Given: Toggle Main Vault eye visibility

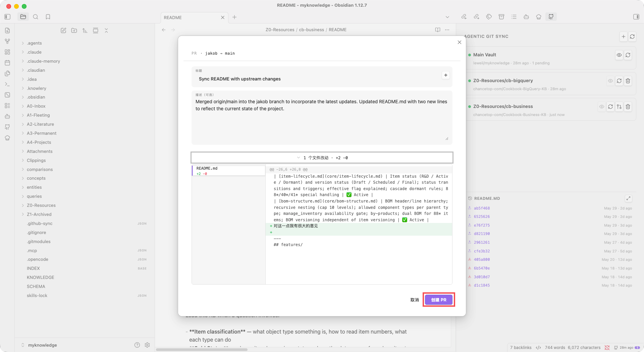Looking at the screenshot, I should (619, 55).
